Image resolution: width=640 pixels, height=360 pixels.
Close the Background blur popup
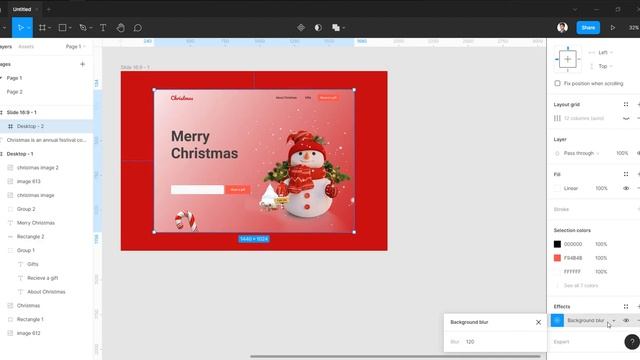pos(538,322)
